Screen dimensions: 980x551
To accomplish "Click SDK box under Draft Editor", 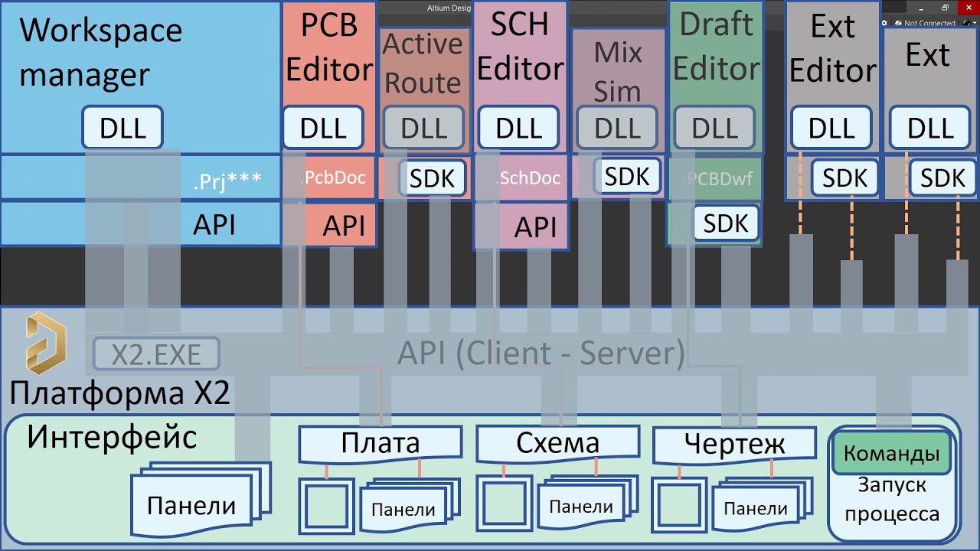I will point(726,223).
